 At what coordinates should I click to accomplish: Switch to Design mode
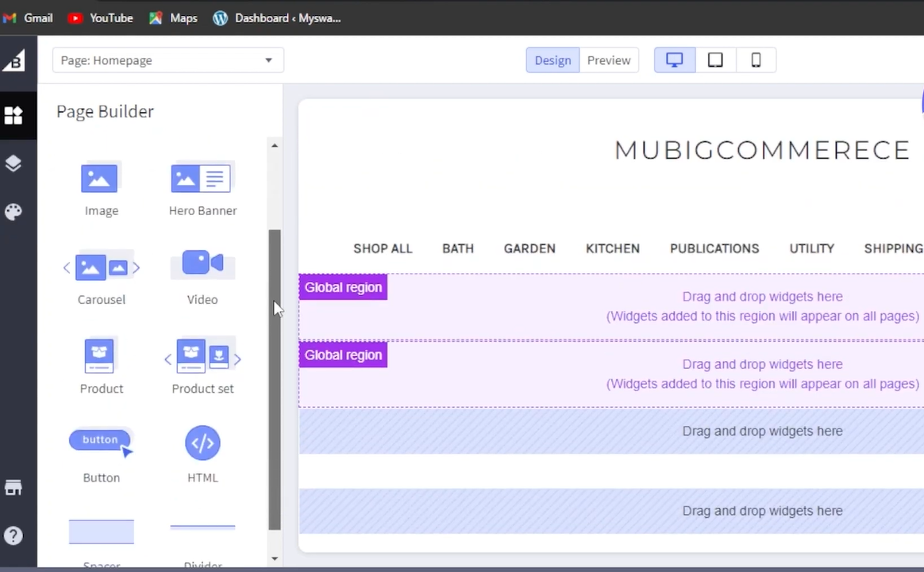click(x=552, y=60)
